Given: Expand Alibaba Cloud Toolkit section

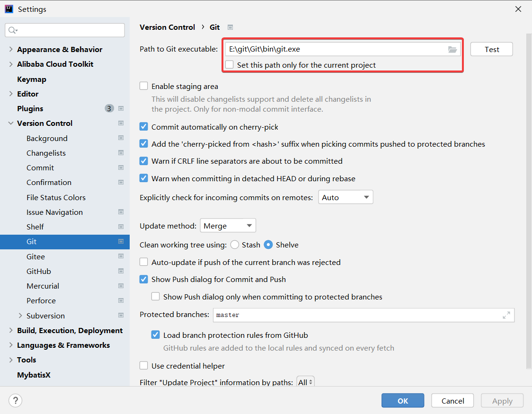Looking at the screenshot, I should coord(11,64).
